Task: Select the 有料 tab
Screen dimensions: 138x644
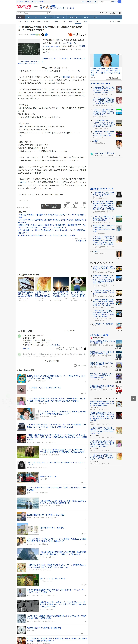Action: tap(95, 17)
